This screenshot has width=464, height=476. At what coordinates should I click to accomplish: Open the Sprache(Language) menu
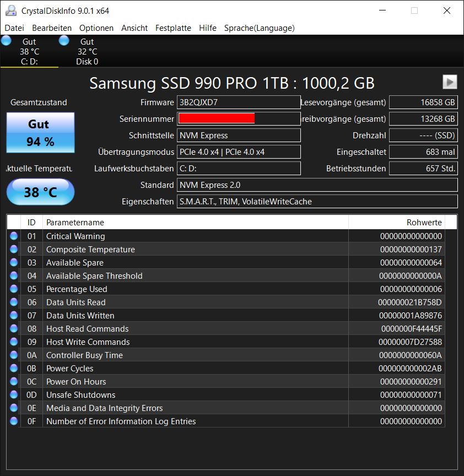260,28
